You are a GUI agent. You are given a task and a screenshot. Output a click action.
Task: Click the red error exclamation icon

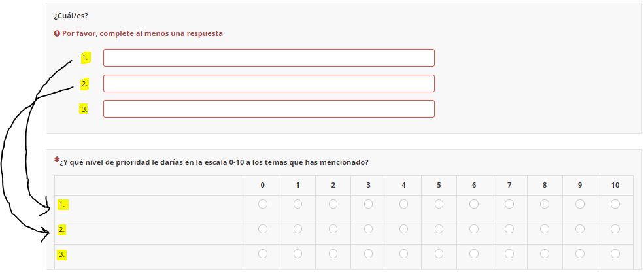[58, 33]
